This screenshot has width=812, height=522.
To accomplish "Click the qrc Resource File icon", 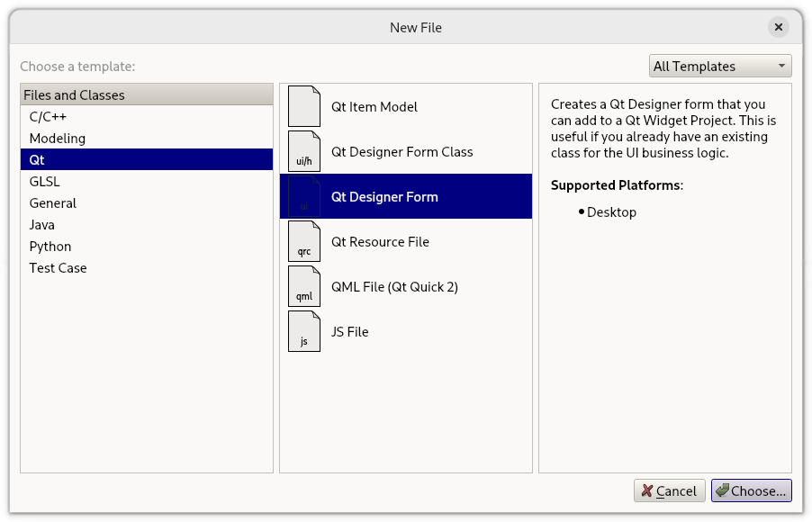I will pos(304,241).
